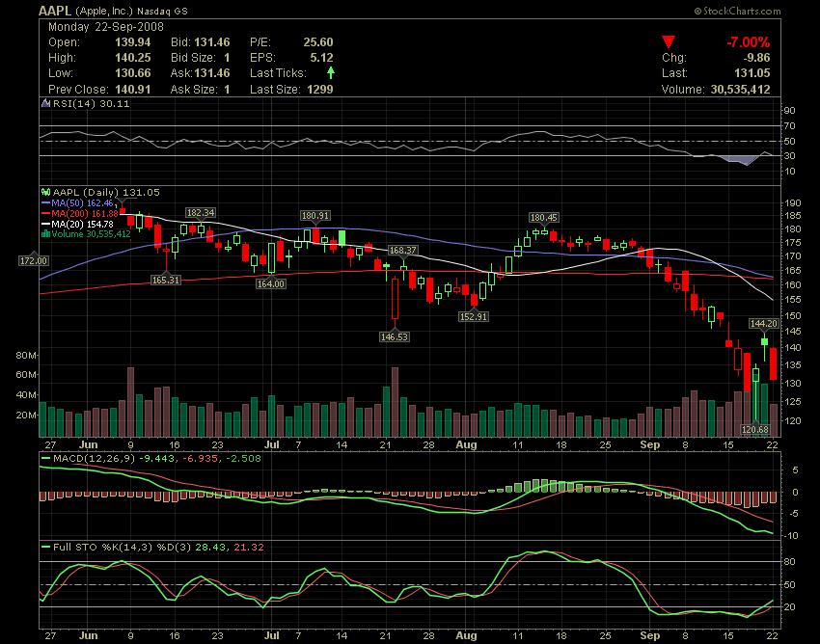Click the white MA(20) legend line

(x=46, y=224)
